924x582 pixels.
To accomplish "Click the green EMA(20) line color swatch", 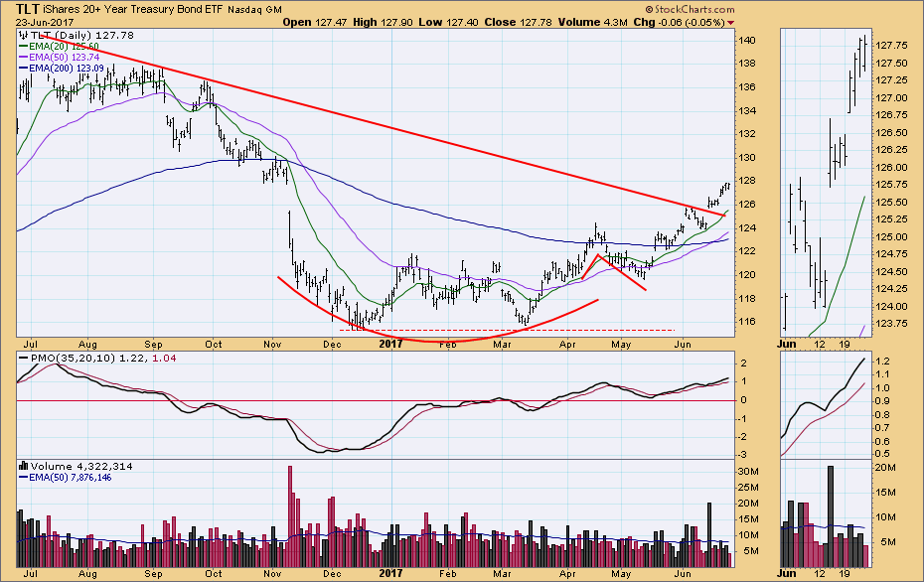I will click(x=24, y=46).
